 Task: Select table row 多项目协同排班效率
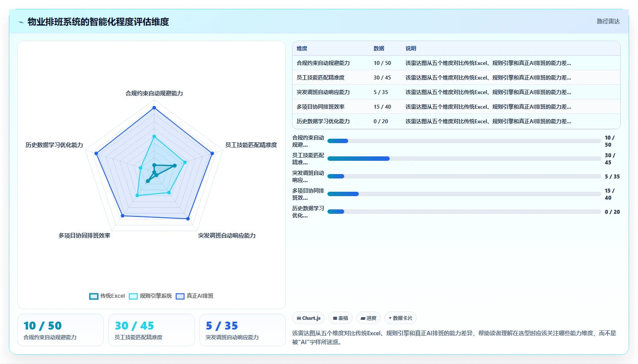coord(456,106)
